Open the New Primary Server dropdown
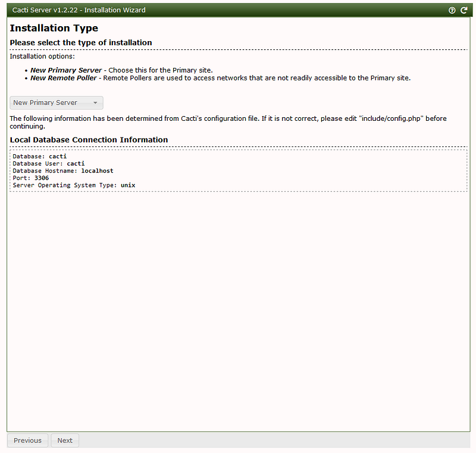 (57, 102)
